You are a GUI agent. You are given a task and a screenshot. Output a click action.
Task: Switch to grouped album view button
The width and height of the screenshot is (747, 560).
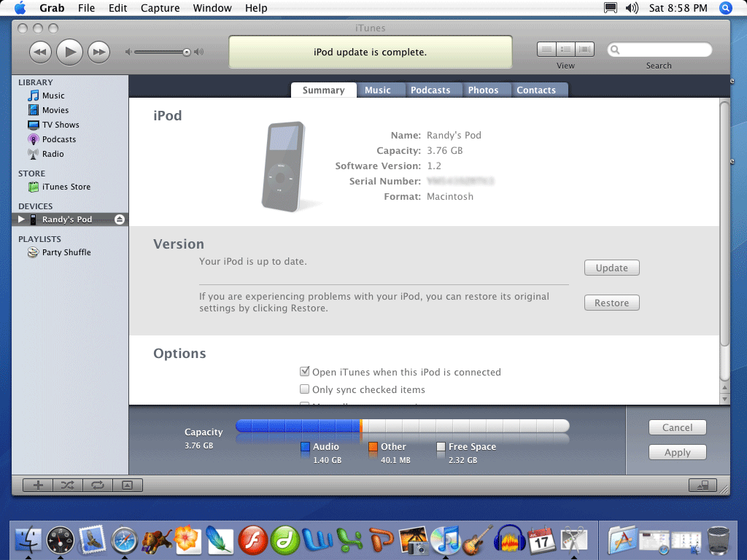coord(565,49)
